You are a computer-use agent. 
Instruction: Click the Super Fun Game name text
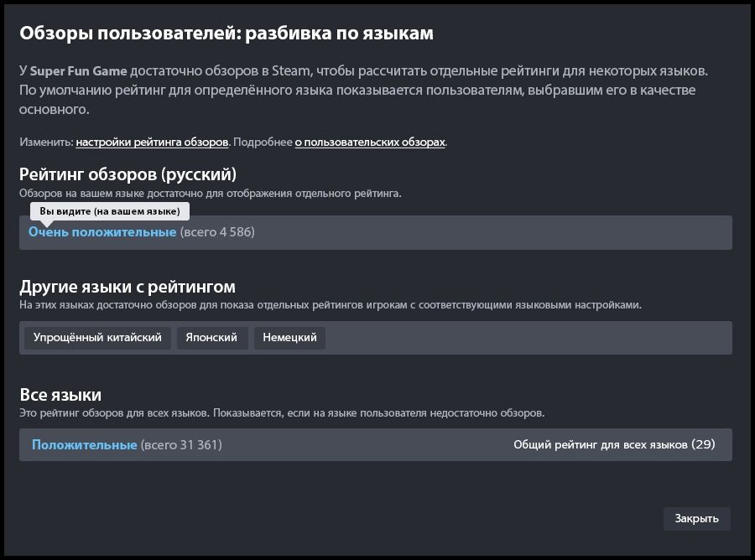[79, 71]
